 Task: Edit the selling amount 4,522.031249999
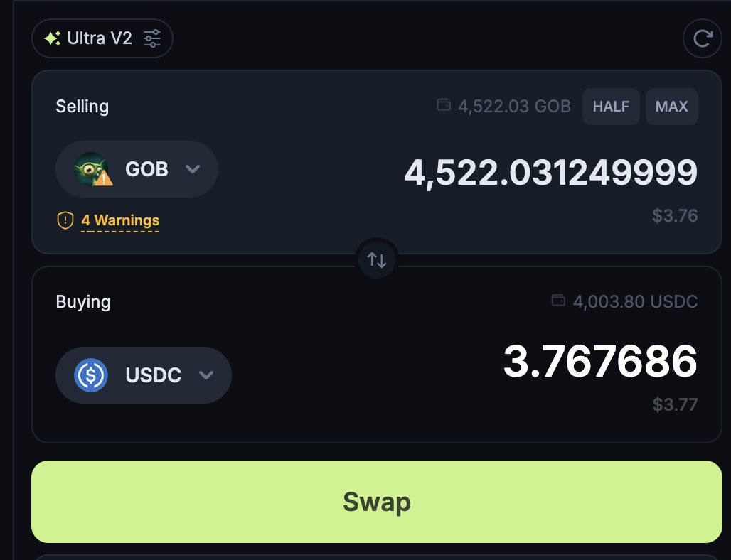pos(550,173)
